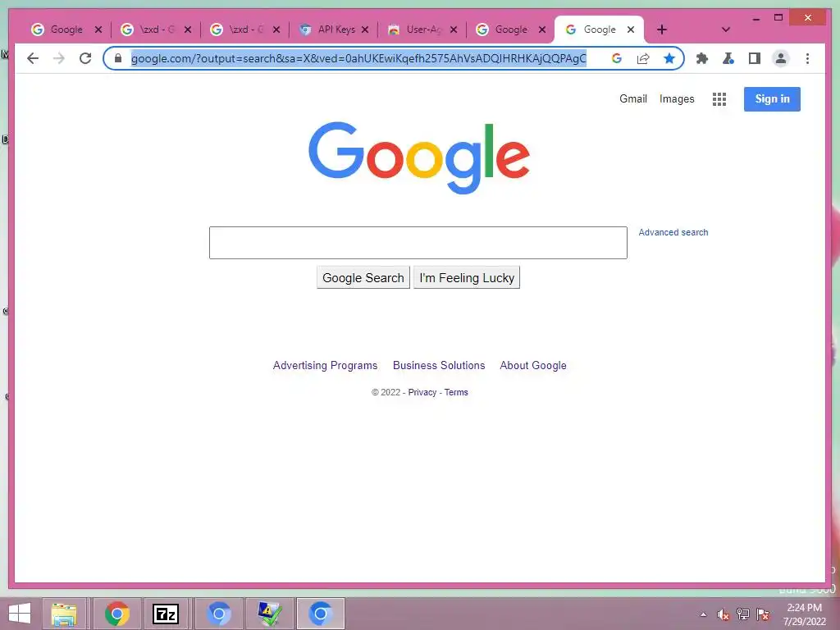
Task: Maximize the Chrome window
Action: (778, 18)
